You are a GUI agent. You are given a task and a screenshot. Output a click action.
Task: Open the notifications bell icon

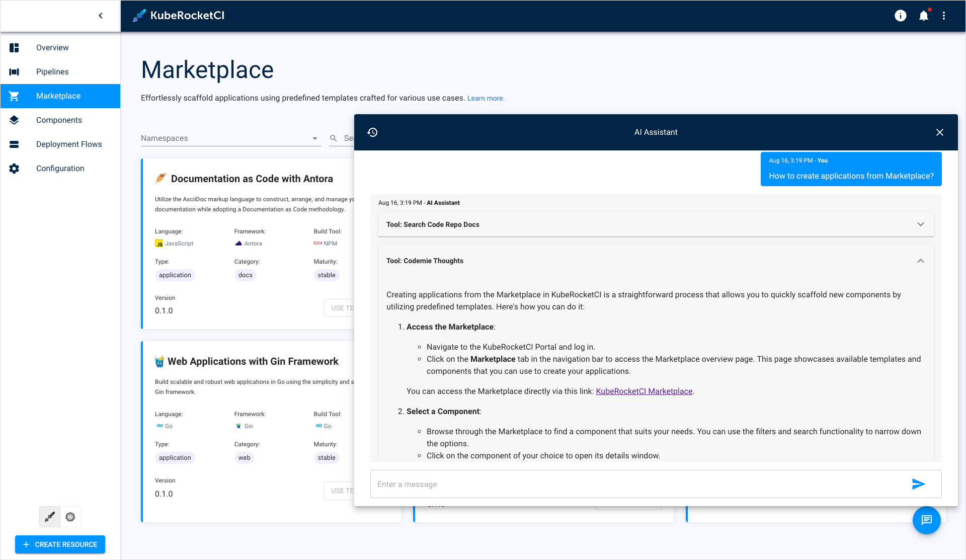click(924, 15)
